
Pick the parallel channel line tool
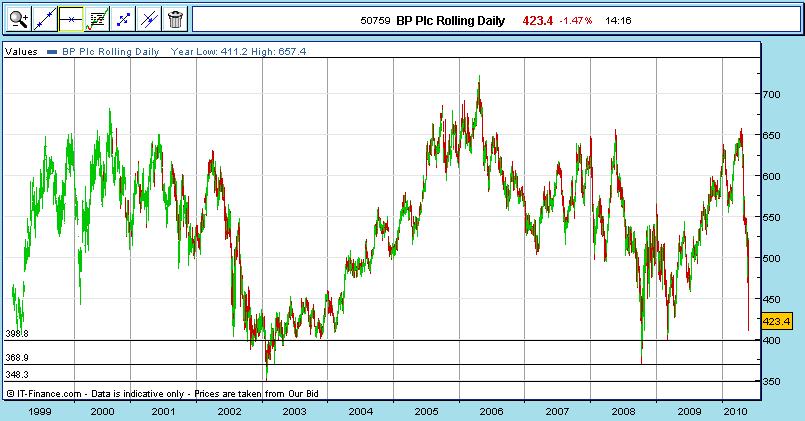coord(149,20)
